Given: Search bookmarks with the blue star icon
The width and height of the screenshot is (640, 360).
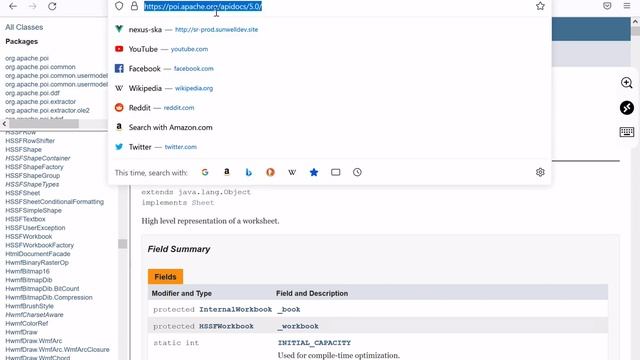Looking at the screenshot, I should pyautogui.click(x=313, y=172).
